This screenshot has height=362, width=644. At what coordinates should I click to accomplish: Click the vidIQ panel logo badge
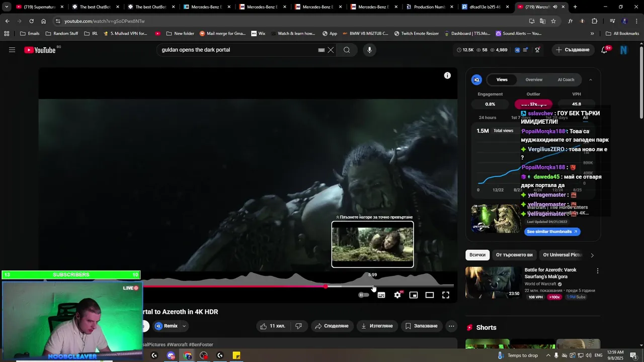pyautogui.click(x=476, y=79)
